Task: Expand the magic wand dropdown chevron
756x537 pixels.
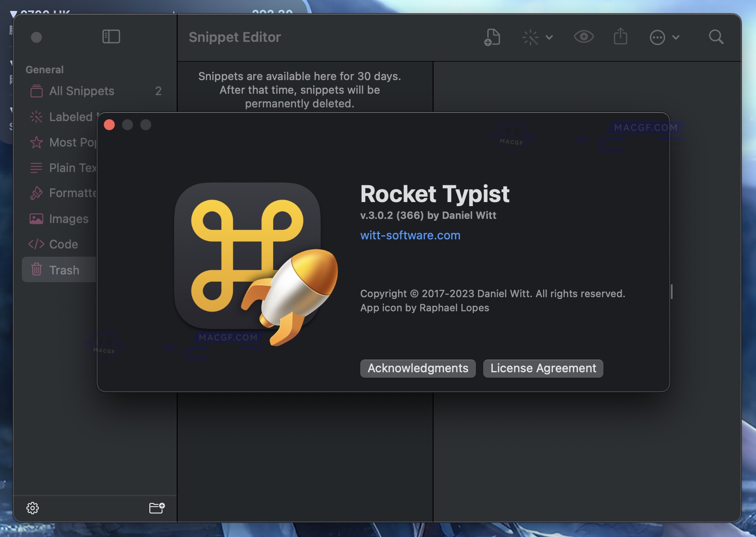Action: point(550,37)
